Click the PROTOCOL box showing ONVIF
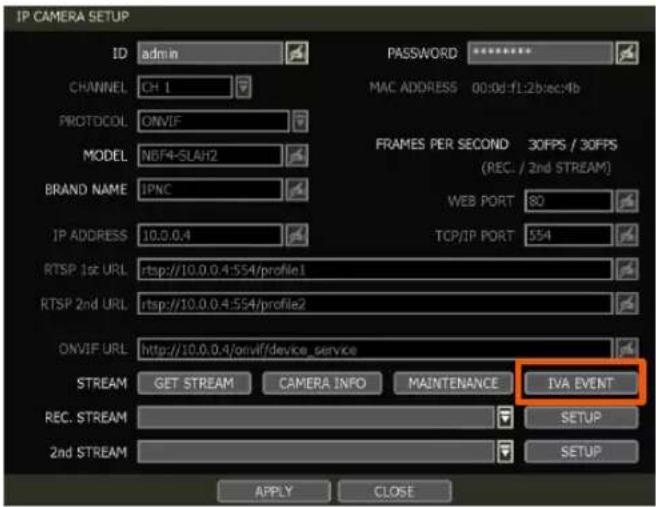 [x=213, y=121]
